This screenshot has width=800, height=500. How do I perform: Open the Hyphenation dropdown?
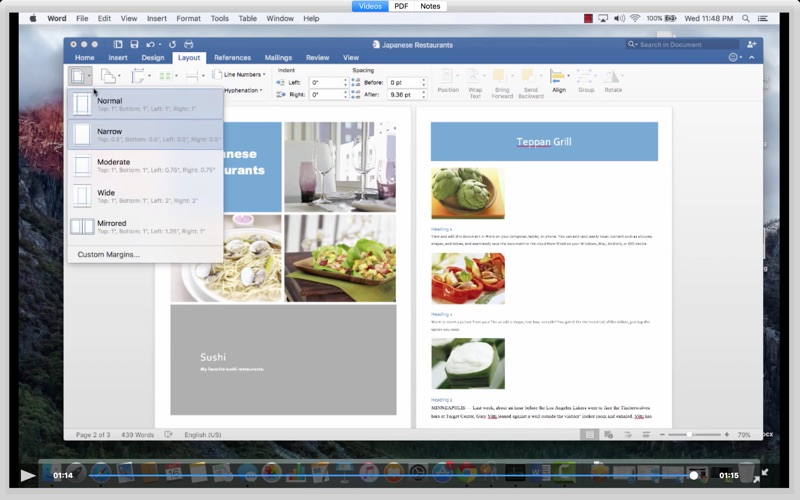[x=243, y=90]
